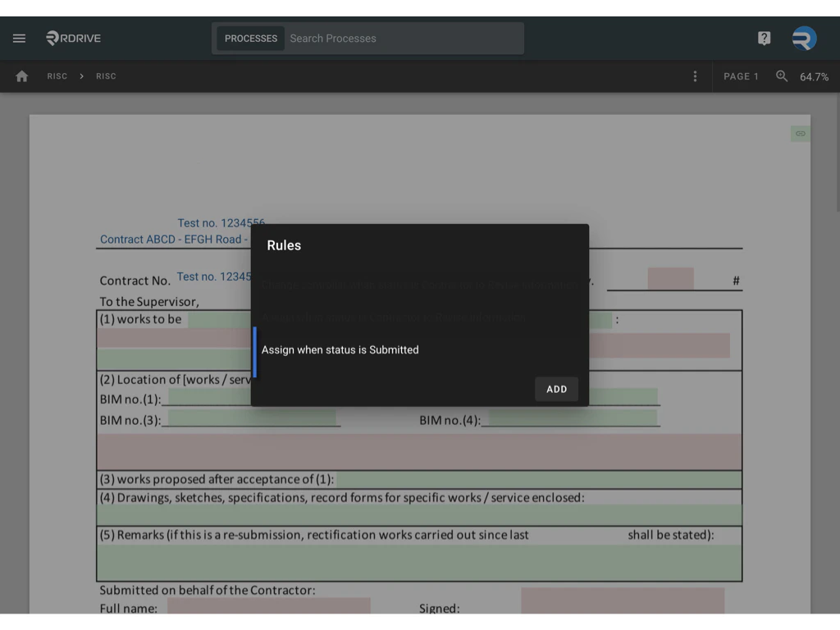Click the link icon on the document corner
This screenshot has width=840, height=630.
800,133
